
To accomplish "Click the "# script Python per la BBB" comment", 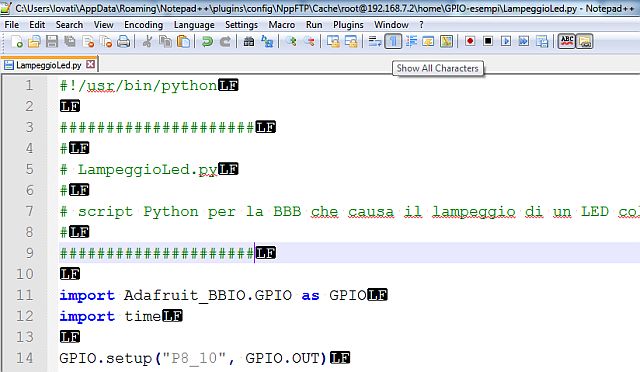I will [180, 212].
